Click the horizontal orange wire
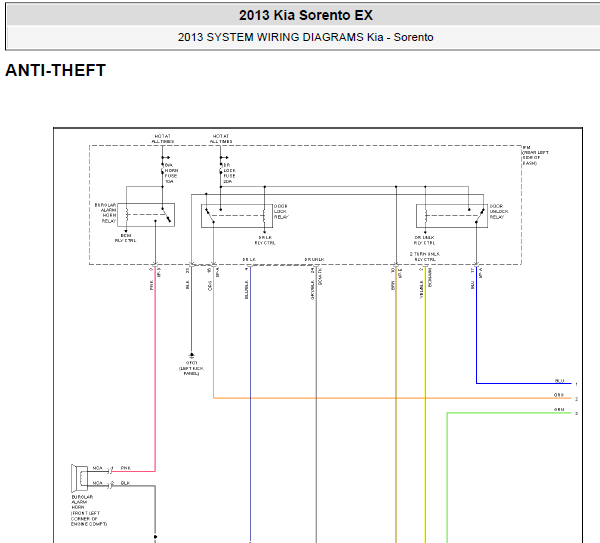This screenshot has height=543, width=600. 392,398
